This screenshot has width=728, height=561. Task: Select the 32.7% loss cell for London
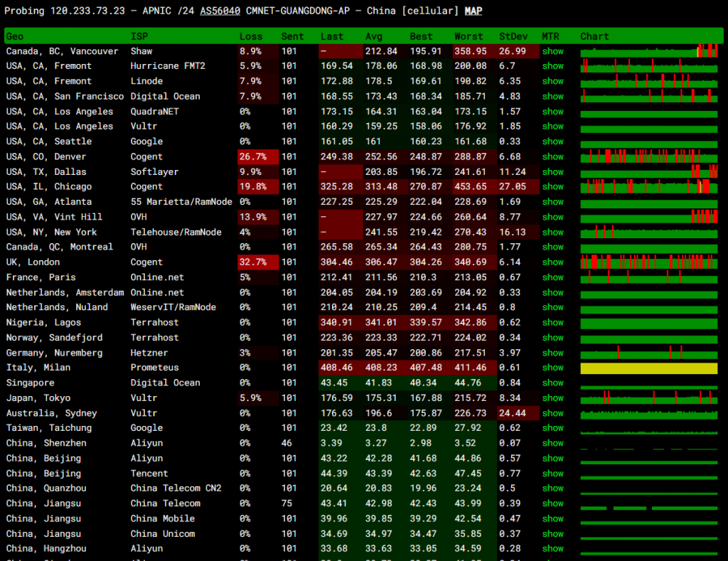[x=257, y=262]
